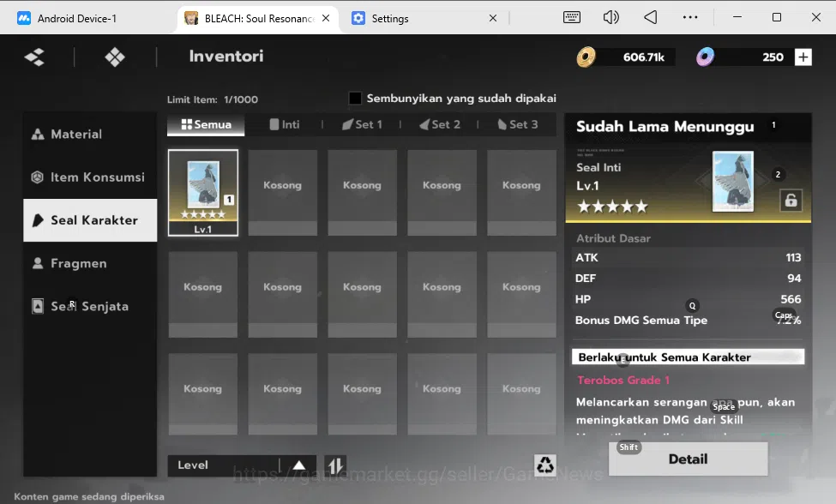Click the Limit Item 1/1000 text
Image resolution: width=836 pixels, height=504 pixels.
click(212, 99)
